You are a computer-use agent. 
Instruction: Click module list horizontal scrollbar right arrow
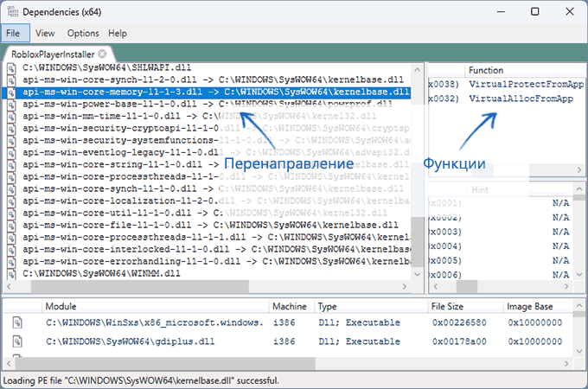click(566, 364)
